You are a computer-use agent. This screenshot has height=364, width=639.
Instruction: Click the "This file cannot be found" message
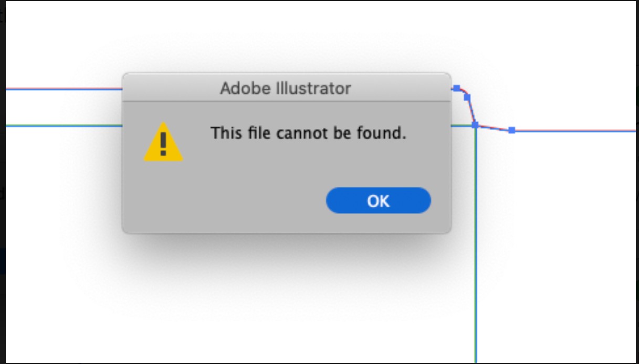click(308, 133)
